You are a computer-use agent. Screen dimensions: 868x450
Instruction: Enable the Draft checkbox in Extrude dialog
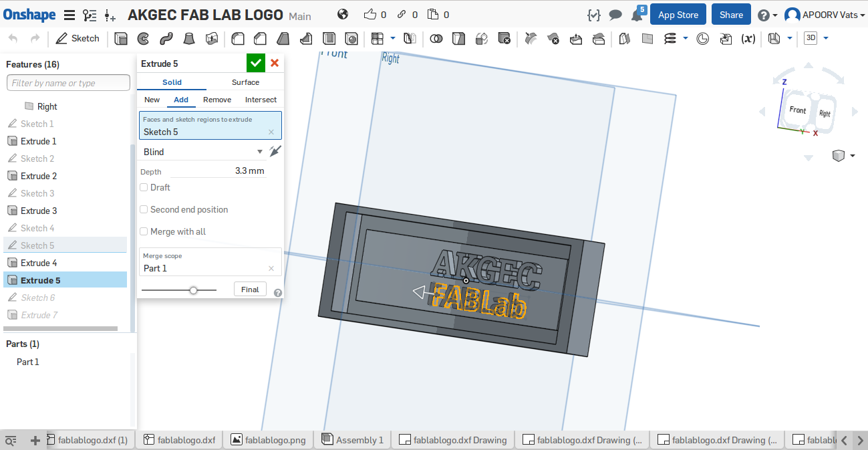tap(144, 187)
